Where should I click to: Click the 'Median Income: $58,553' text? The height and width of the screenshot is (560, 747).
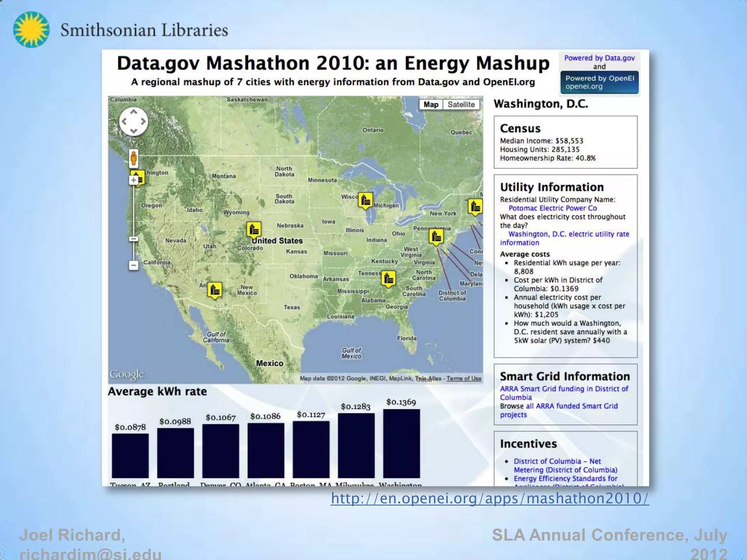coord(542,141)
